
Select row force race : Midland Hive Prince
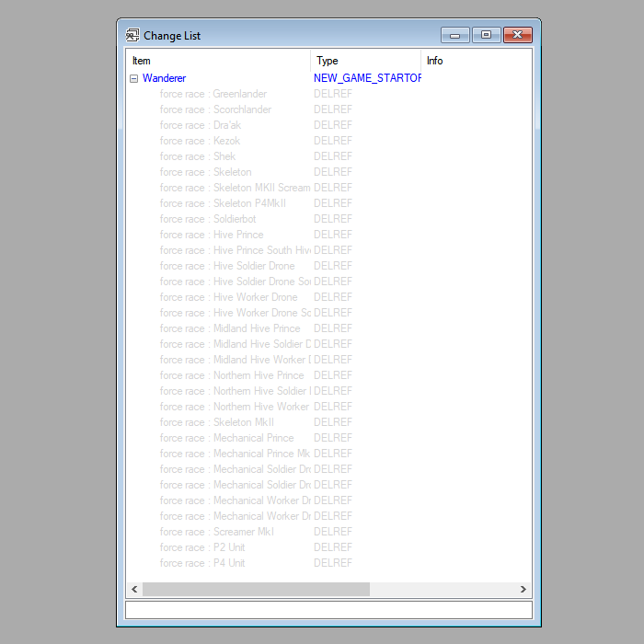tap(230, 328)
